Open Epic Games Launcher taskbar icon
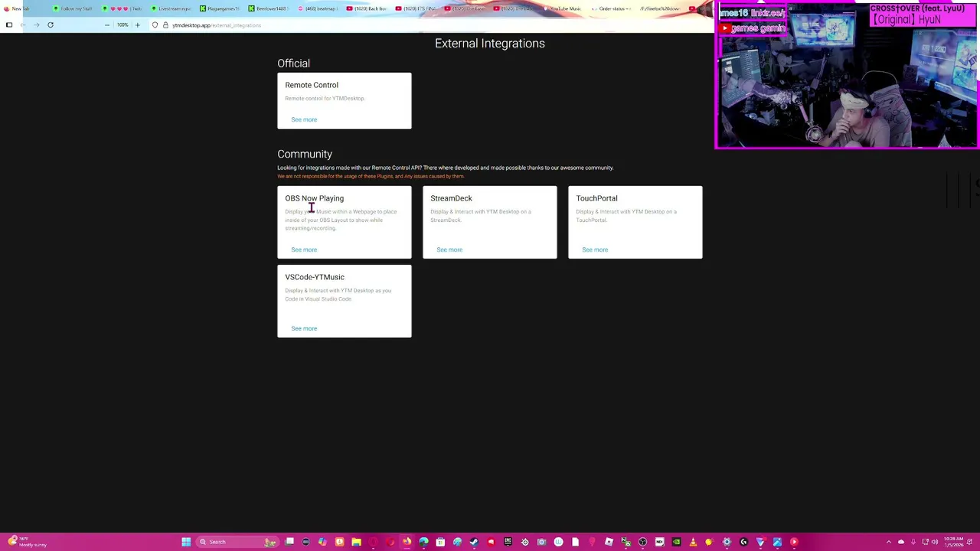The height and width of the screenshot is (551, 980). pyautogui.click(x=508, y=542)
